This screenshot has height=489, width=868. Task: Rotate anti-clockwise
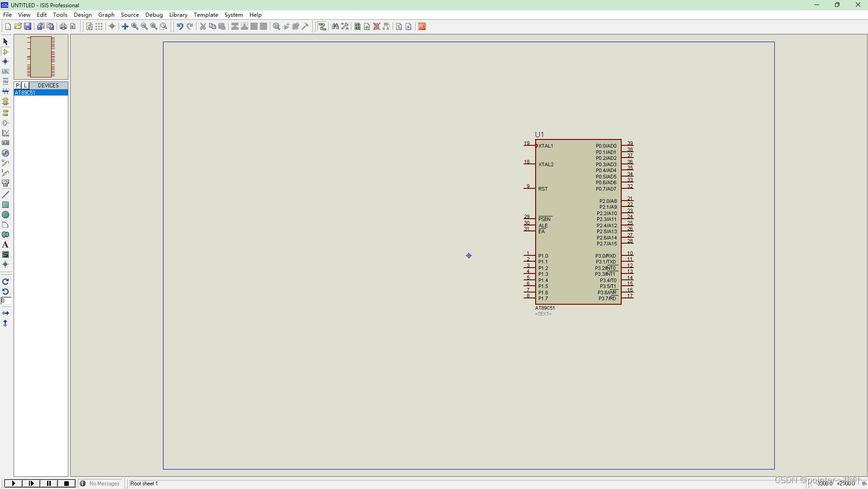click(x=5, y=292)
